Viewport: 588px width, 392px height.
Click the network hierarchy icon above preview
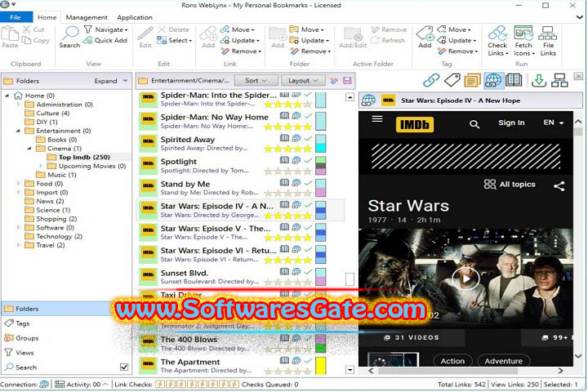pyautogui.click(x=559, y=80)
